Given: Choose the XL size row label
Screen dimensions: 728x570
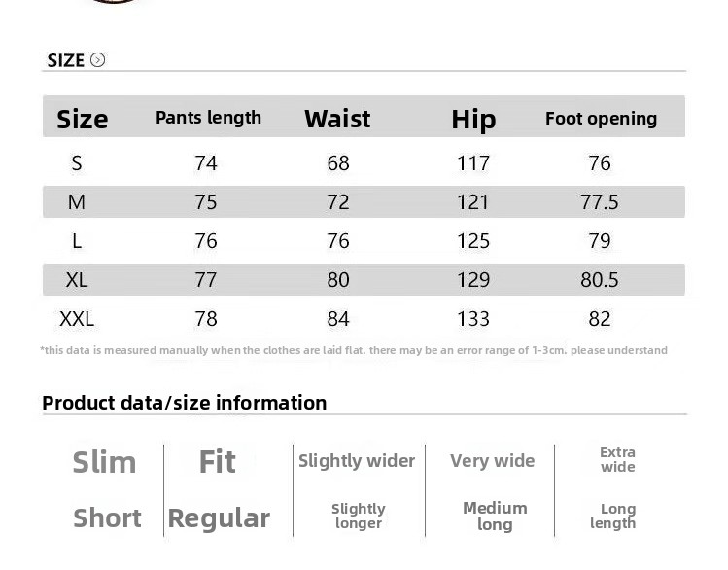Looking at the screenshot, I should (x=77, y=280).
